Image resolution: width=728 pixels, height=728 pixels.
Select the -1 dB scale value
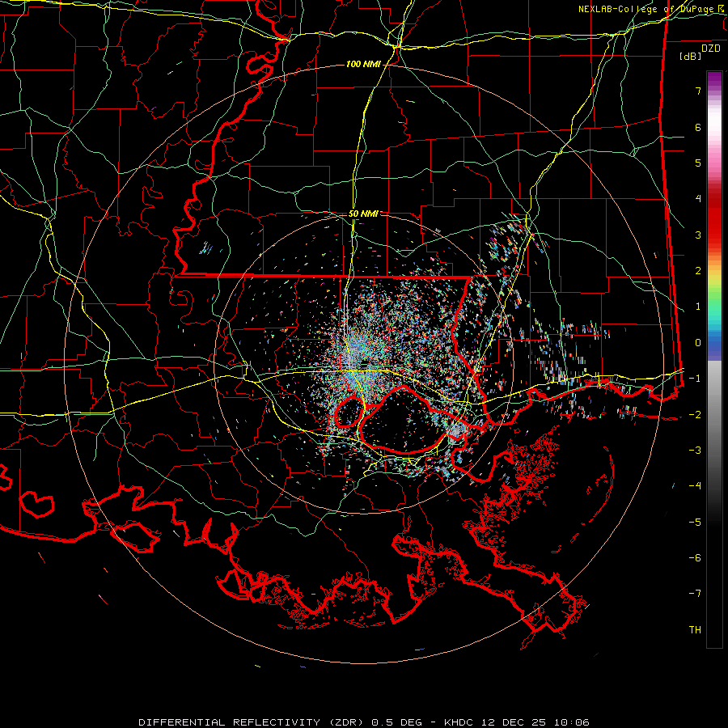695,379
